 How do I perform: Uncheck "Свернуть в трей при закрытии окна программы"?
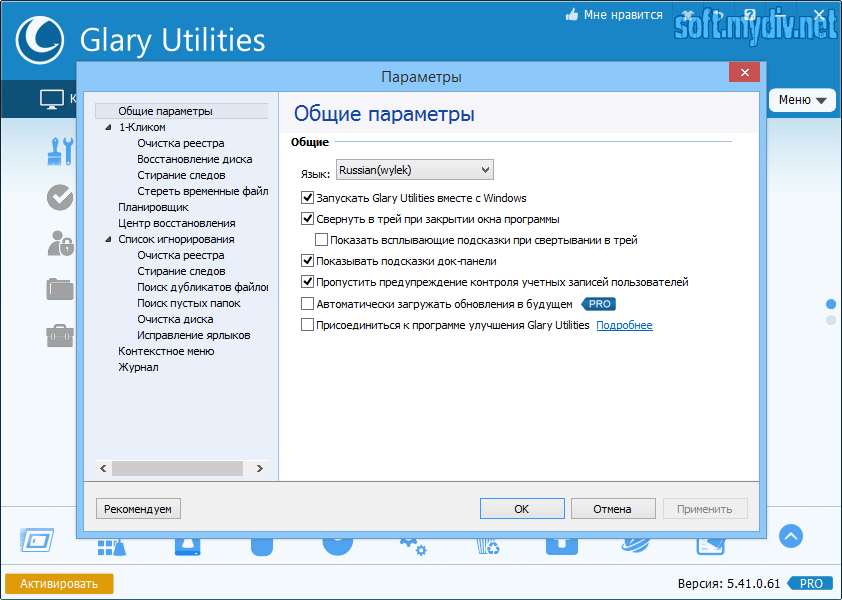[307, 219]
